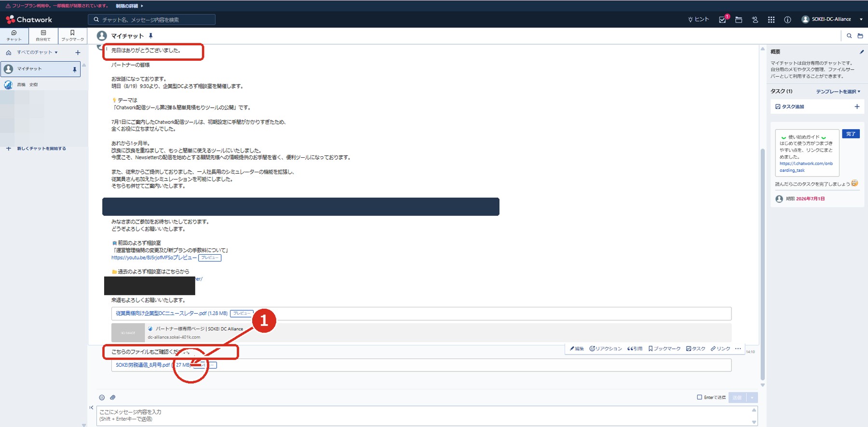Toggle the Enterで送信 checkbox
This screenshot has height=427, width=868.
pos(699,398)
